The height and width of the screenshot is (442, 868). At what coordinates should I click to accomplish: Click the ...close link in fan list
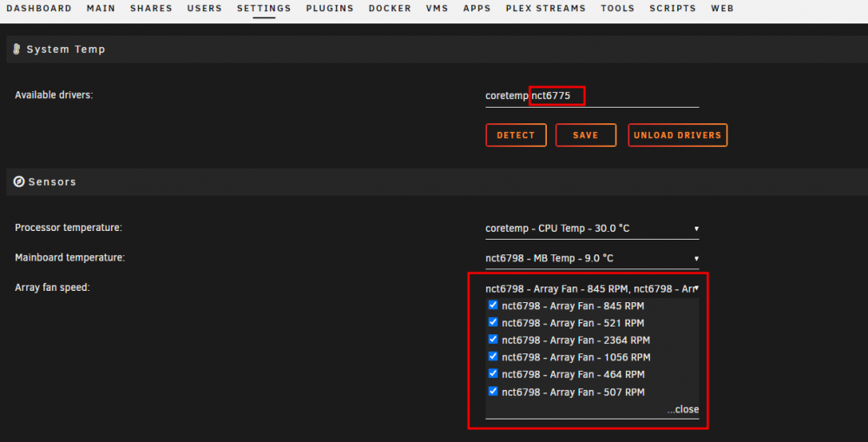coord(682,409)
